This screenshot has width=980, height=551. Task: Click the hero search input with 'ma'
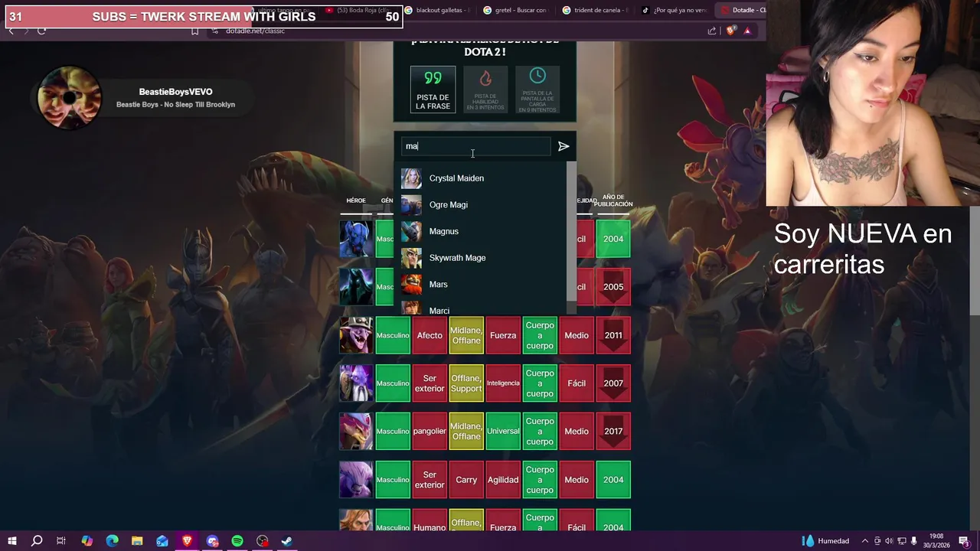click(x=476, y=146)
